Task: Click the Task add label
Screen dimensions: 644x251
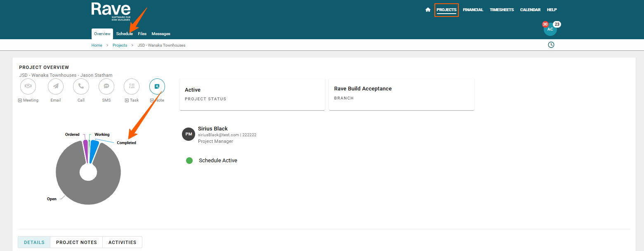Action: pyautogui.click(x=132, y=100)
